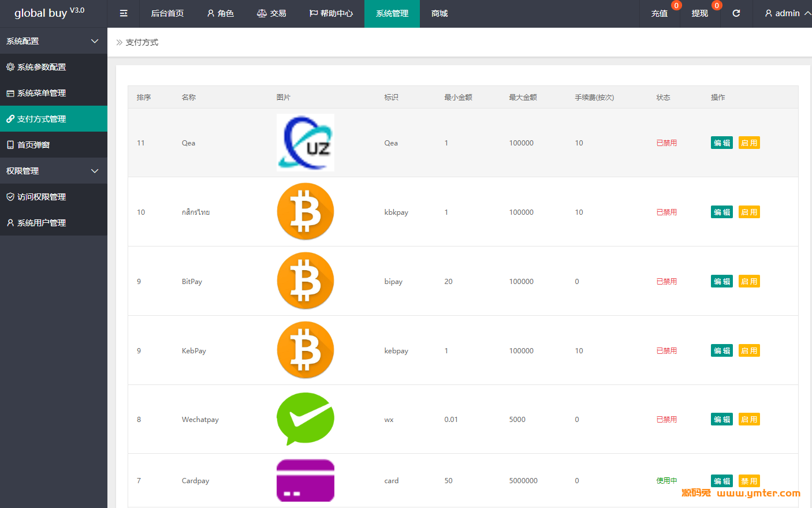This screenshot has height=508, width=812.
Task: Collapse the 系统配置 sidebar section
Action: 54,41
